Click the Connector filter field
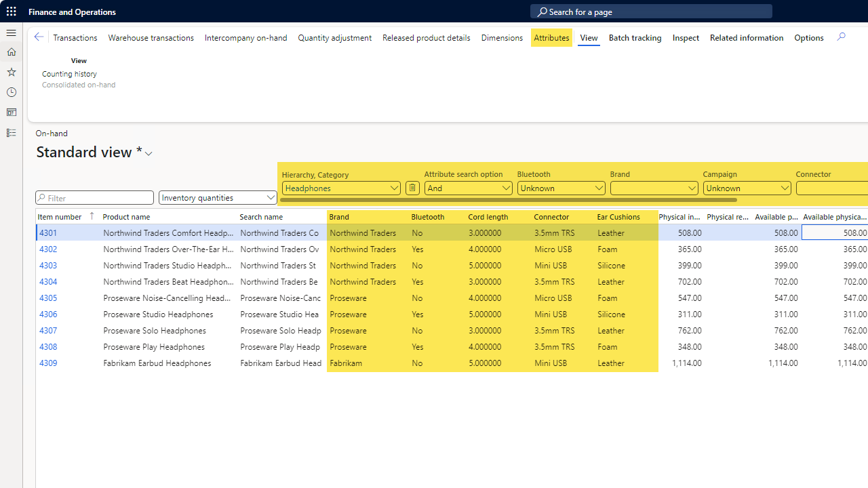Viewport: 868px width, 488px height. (x=832, y=188)
